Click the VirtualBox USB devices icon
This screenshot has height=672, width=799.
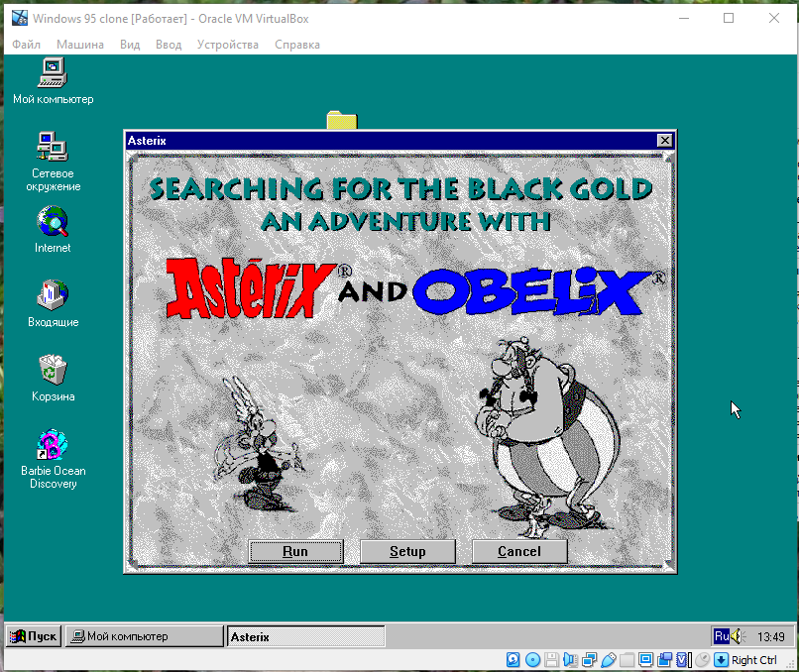pyautogui.click(x=608, y=660)
